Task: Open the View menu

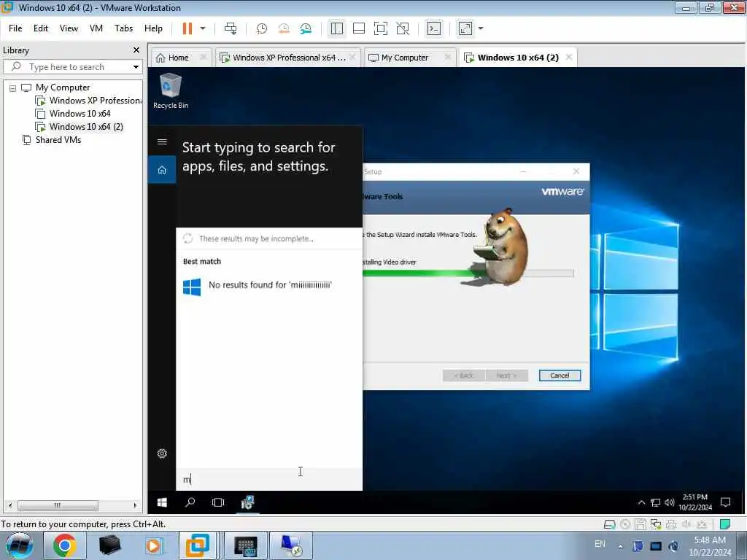Action: [x=69, y=28]
